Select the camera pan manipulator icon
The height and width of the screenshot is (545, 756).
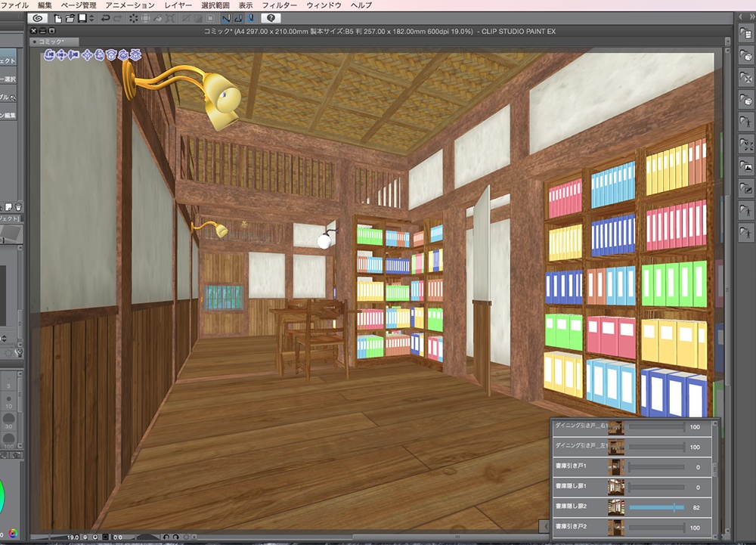pyautogui.click(x=61, y=55)
